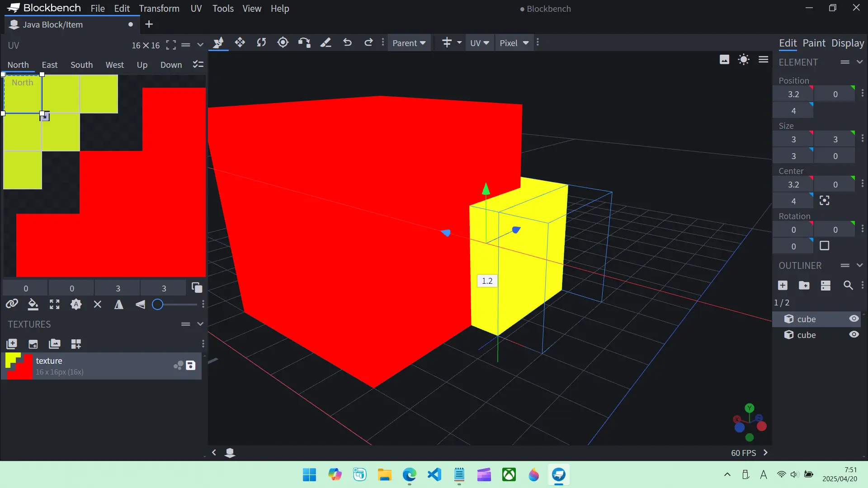The image size is (868, 488).
Task: Switch to the South face tab
Action: [81, 65]
